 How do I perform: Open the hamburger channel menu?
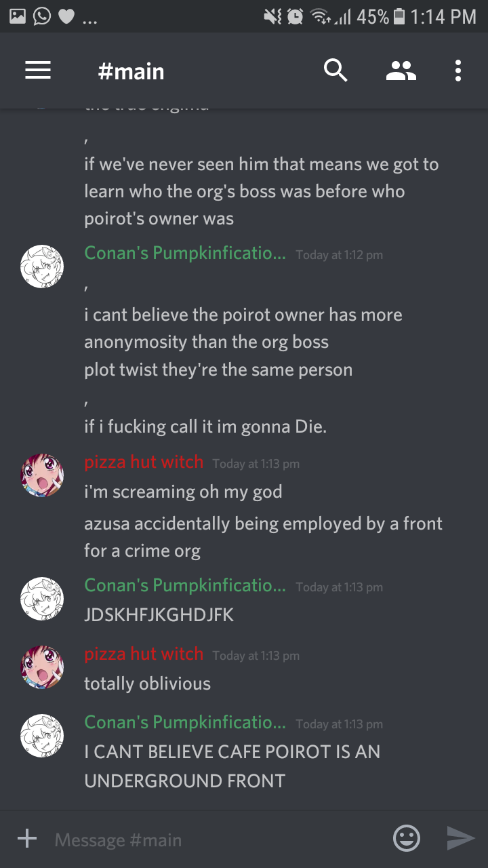coord(38,71)
